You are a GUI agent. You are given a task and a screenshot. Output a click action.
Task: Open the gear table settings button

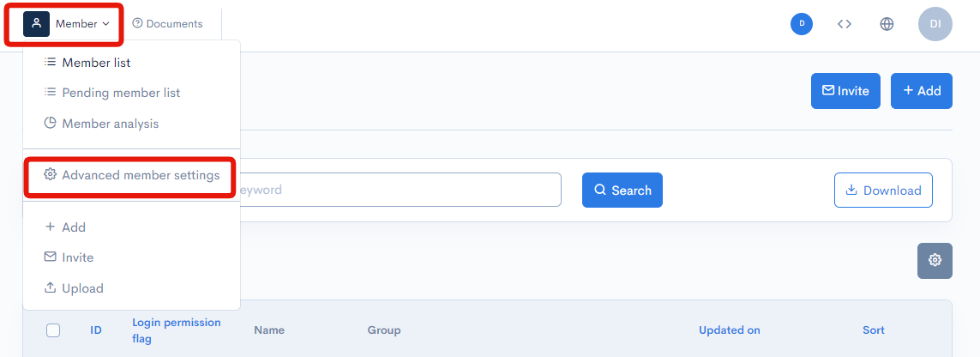[935, 260]
